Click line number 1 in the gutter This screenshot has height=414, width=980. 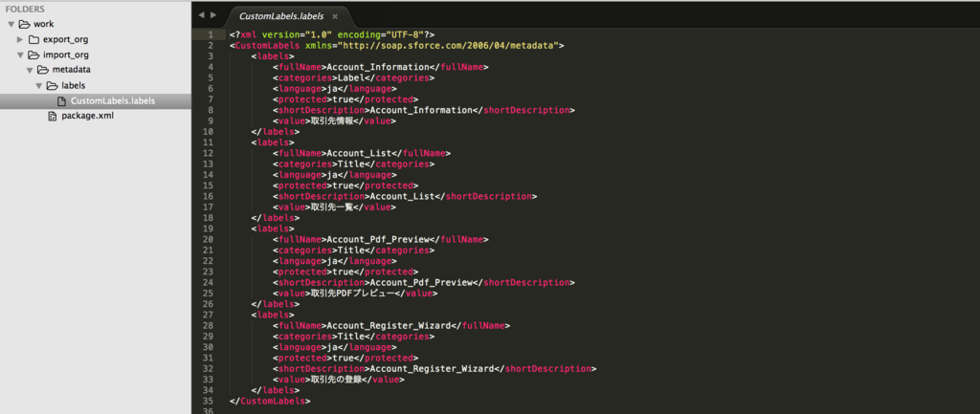click(x=212, y=35)
